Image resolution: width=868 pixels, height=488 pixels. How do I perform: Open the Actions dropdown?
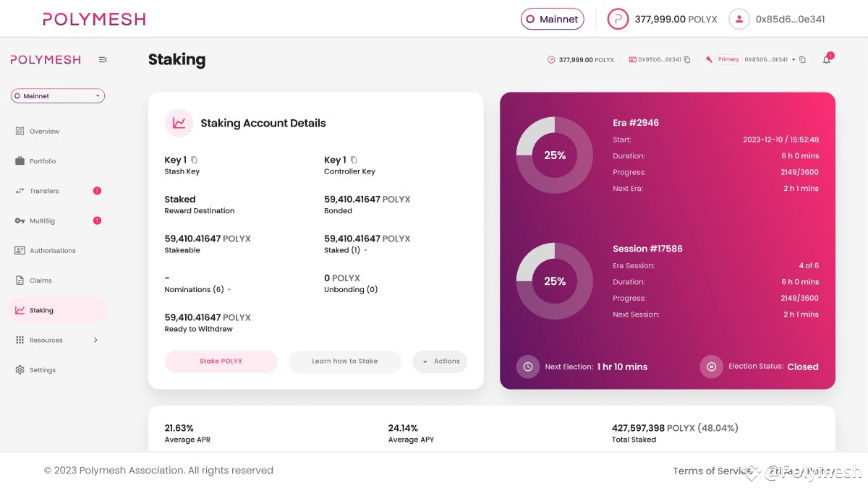pos(440,361)
